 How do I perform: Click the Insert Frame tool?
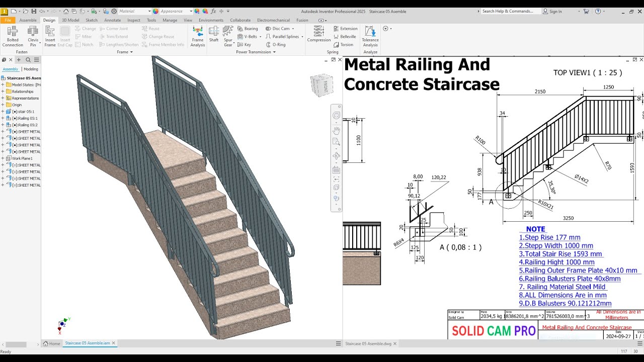[x=50, y=36]
